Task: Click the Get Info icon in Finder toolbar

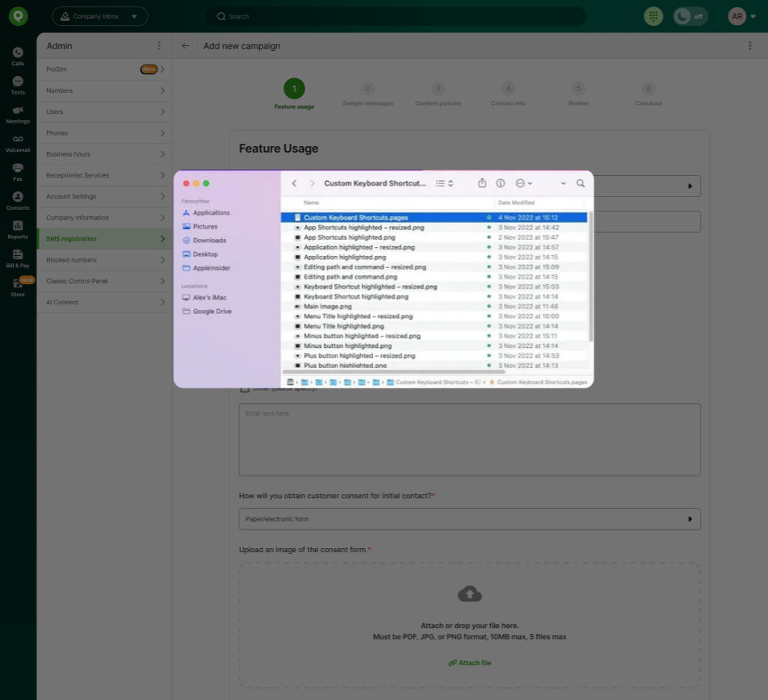Action: pos(501,183)
